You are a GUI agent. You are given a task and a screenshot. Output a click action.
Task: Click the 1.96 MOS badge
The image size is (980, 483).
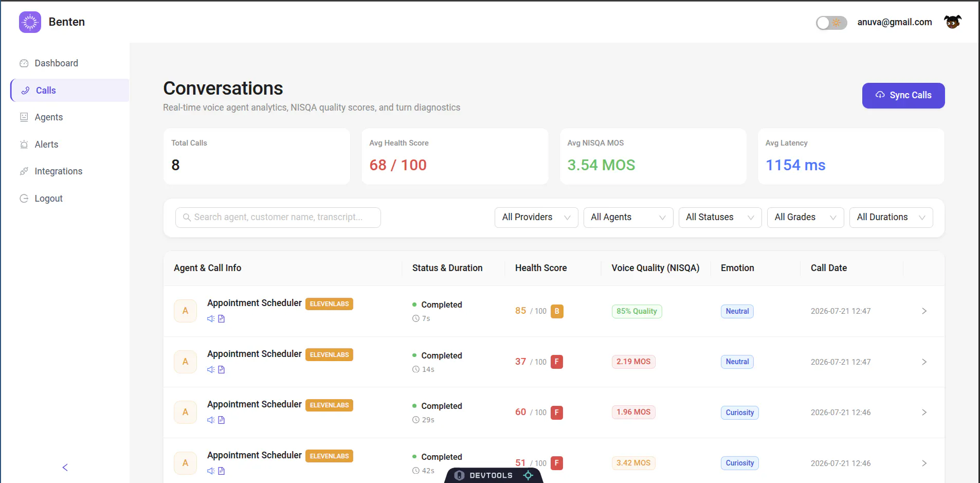pos(633,412)
